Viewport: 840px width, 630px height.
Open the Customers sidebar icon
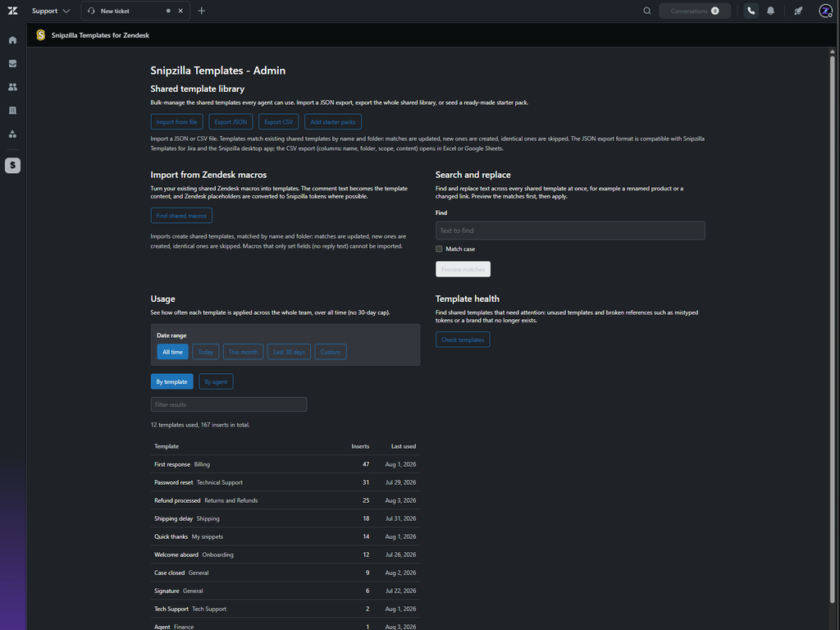click(x=12, y=87)
